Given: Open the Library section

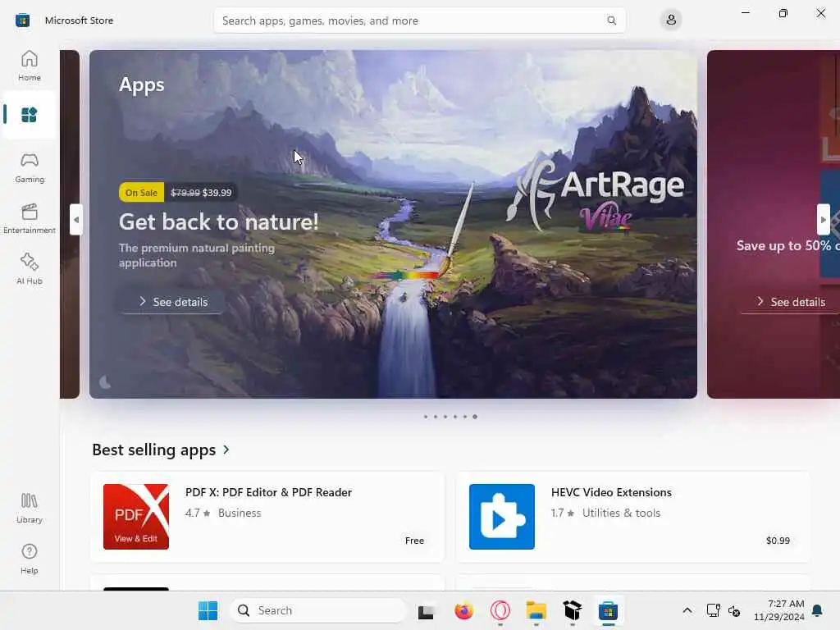Looking at the screenshot, I should tap(30, 508).
